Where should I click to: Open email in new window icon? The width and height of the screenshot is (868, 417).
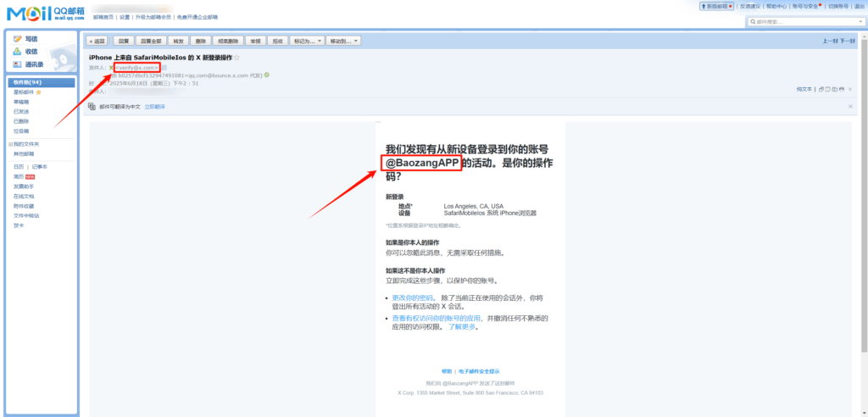click(821, 89)
